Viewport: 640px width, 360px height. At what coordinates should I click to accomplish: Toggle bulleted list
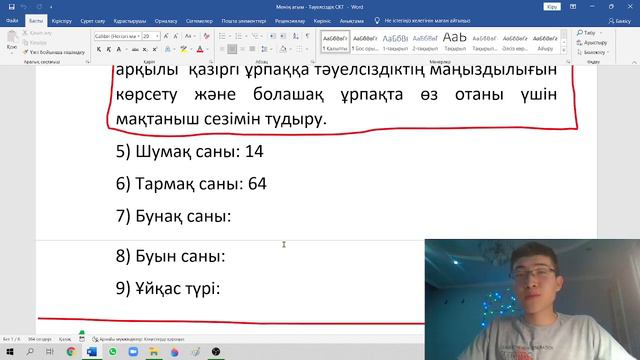(x=222, y=36)
